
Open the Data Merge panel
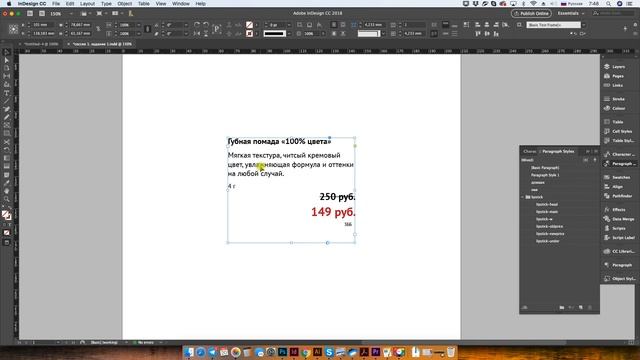click(x=618, y=219)
